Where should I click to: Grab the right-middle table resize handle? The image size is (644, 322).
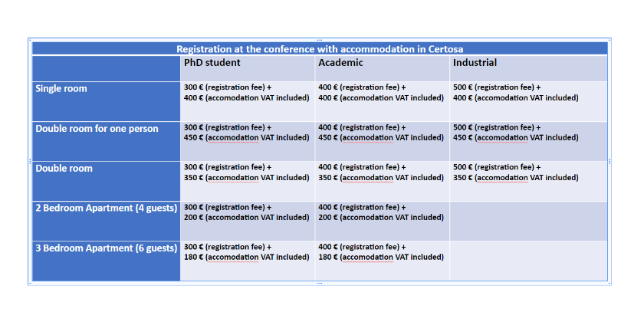pyautogui.click(x=609, y=162)
